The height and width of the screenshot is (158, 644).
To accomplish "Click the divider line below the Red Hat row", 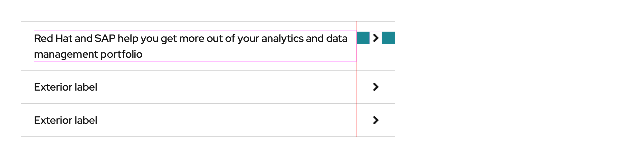I will (185, 70).
